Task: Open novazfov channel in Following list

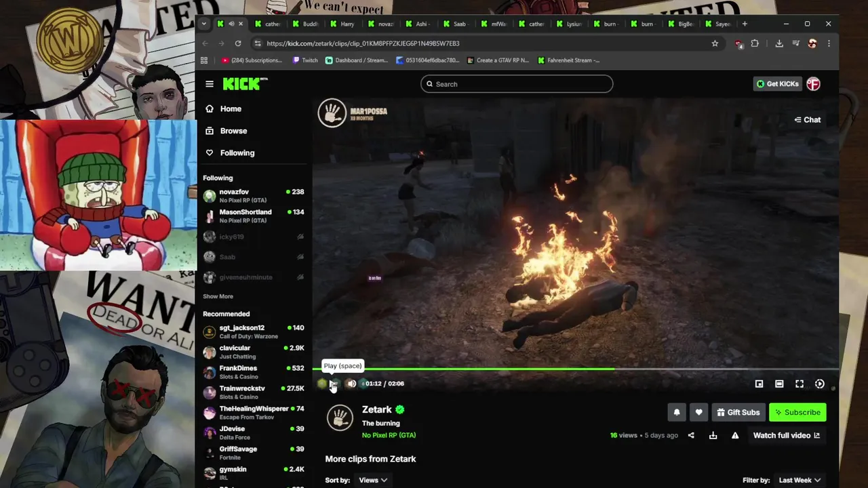Action: click(254, 196)
